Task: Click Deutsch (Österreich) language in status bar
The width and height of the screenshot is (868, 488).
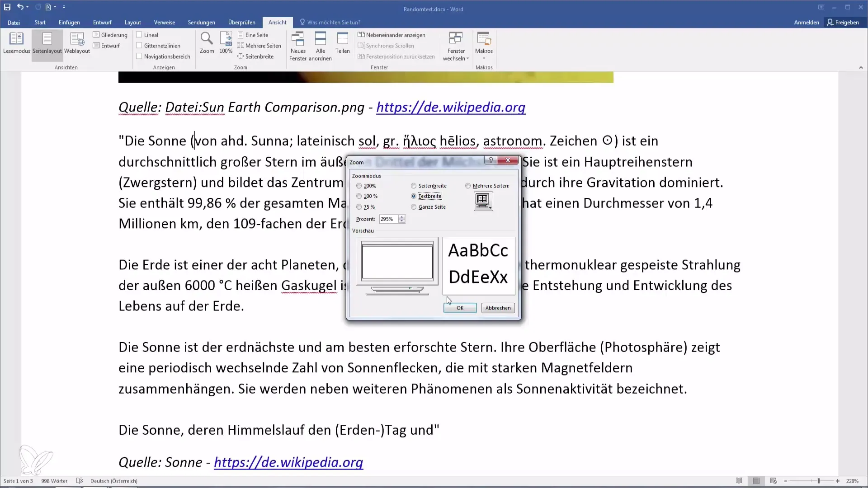Action: 114,481
